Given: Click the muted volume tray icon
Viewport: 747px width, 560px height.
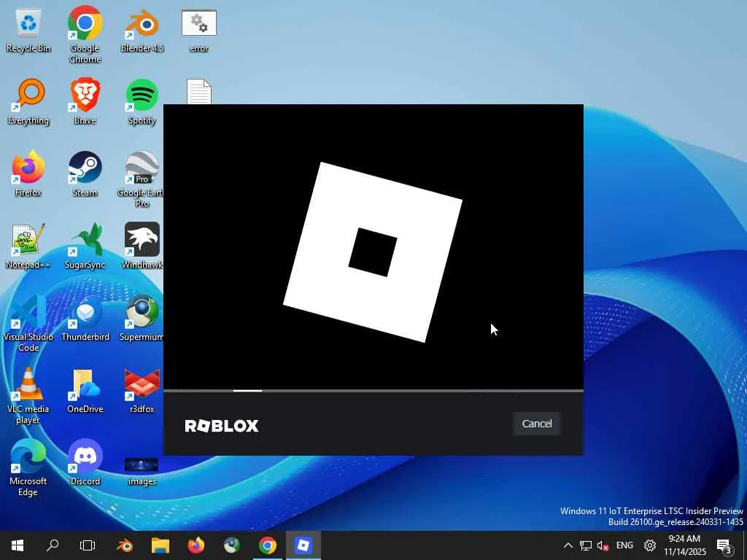Looking at the screenshot, I should point(603,545).
